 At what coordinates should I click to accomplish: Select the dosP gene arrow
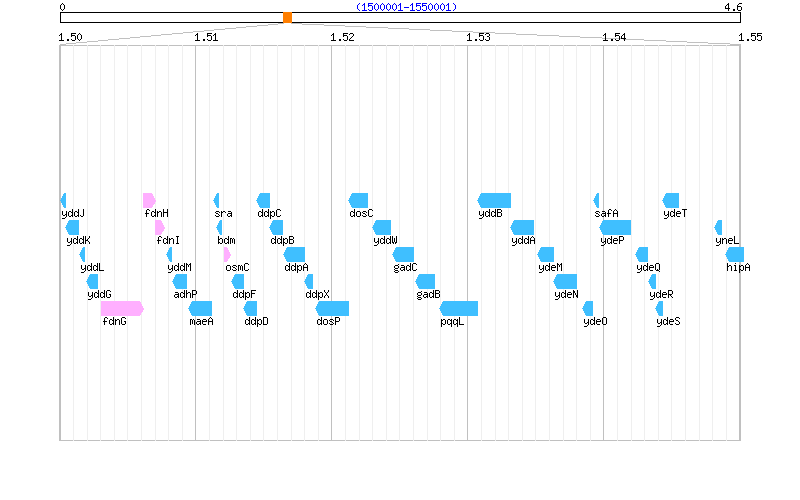[332, 308]
